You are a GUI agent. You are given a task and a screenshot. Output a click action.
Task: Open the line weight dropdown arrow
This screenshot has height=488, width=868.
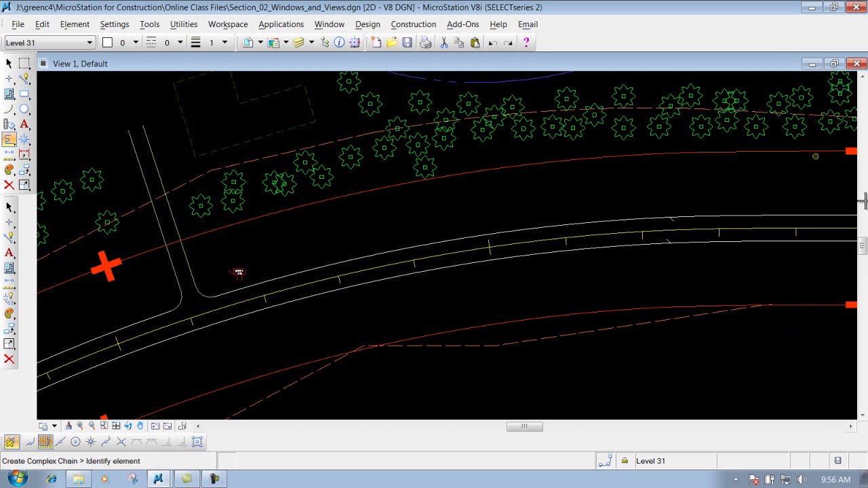click(225, 43)
